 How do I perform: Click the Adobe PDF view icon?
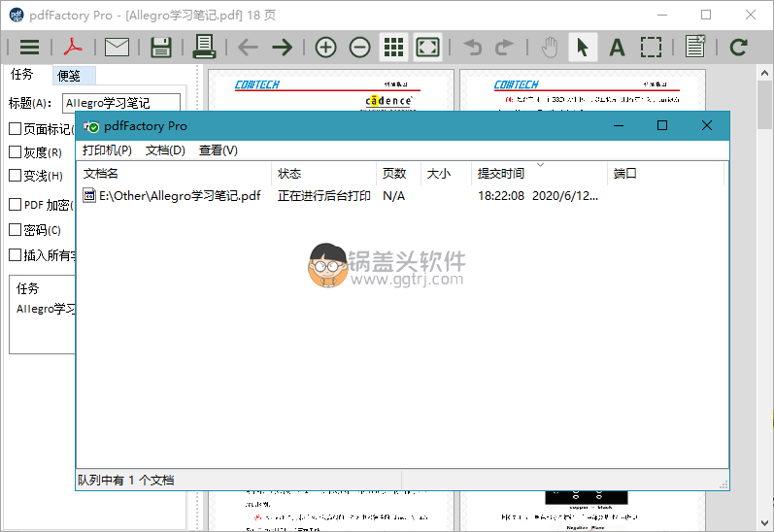point(73,48)
